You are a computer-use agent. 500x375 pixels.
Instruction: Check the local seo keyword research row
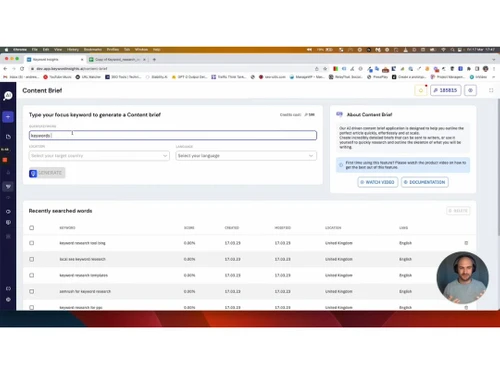pos(32,259)
